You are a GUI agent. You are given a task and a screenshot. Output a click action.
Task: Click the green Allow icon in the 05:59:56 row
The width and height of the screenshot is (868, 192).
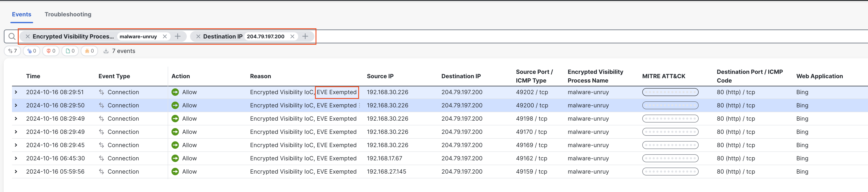[x=175, y=172]
